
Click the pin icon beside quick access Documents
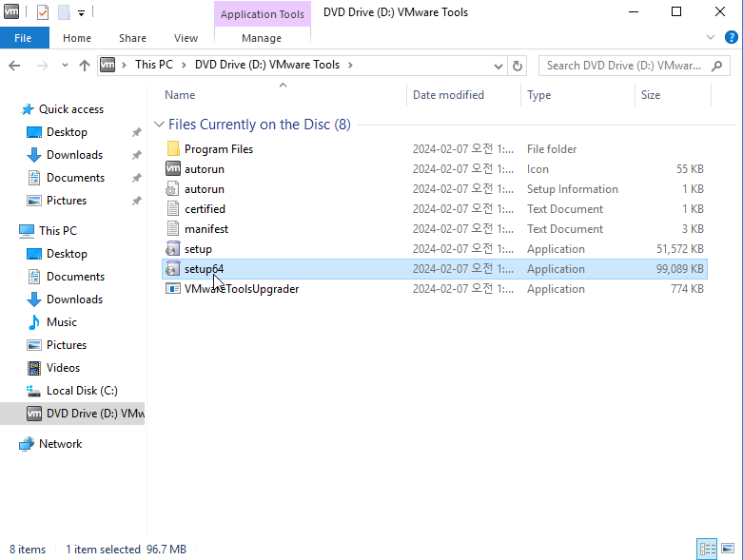pyautogui.click(x=136, y=178)
